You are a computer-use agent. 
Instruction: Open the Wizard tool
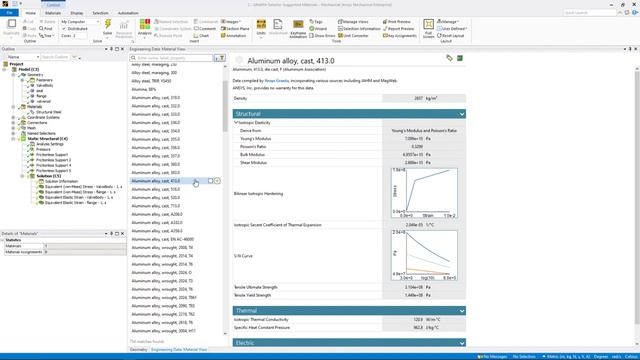(318, 29)
